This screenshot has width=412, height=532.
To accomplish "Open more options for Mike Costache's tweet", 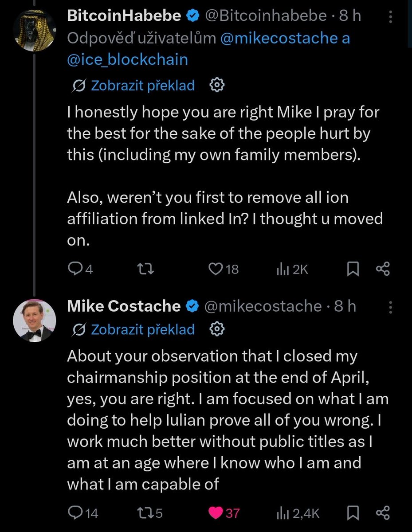I will (x=390, y=307).
